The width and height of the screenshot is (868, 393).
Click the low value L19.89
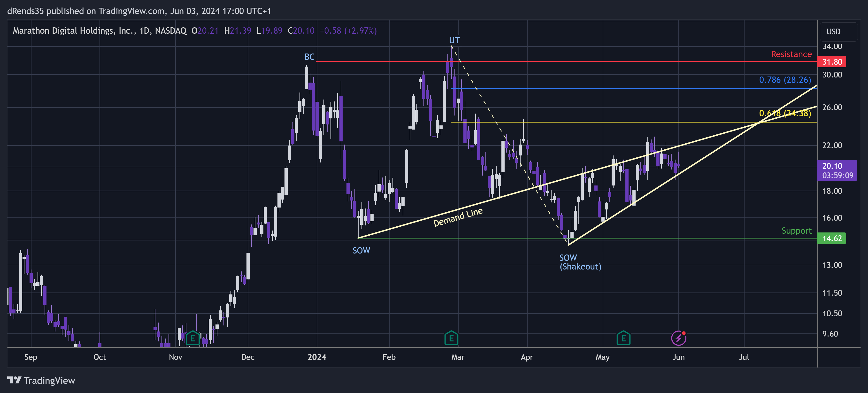coord(269,31)
